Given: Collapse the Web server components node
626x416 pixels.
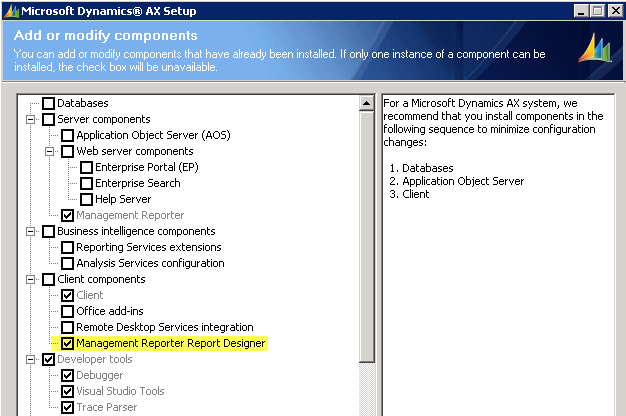Looking at the screenshot, I should [x=50, y=151].
